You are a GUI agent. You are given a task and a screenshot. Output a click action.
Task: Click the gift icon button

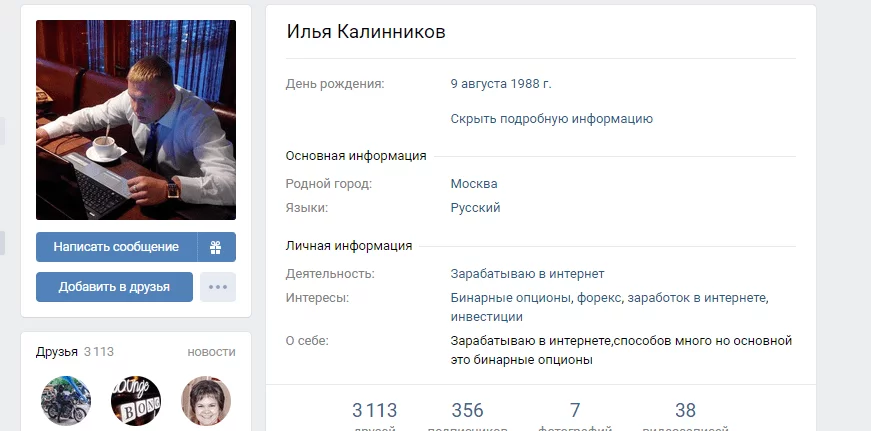pos(217,247)
